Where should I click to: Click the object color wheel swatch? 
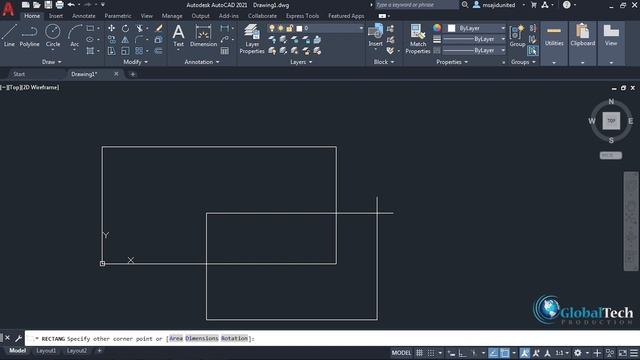(x=437, y=28)
